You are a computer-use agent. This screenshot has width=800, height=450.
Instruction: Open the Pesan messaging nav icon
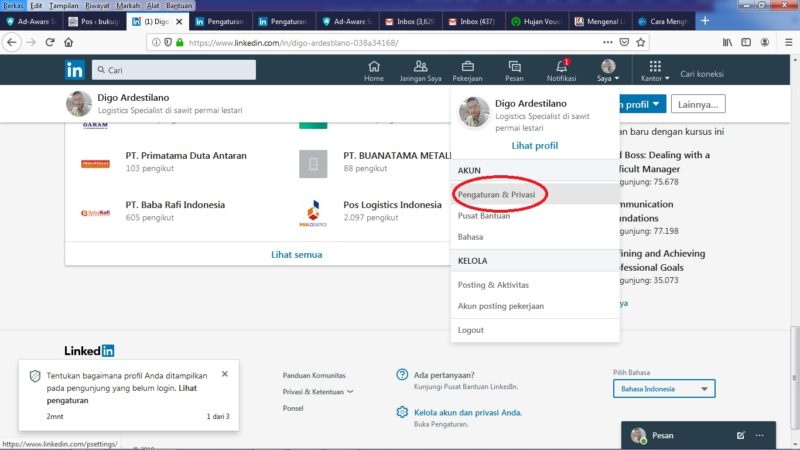(514, 71)
